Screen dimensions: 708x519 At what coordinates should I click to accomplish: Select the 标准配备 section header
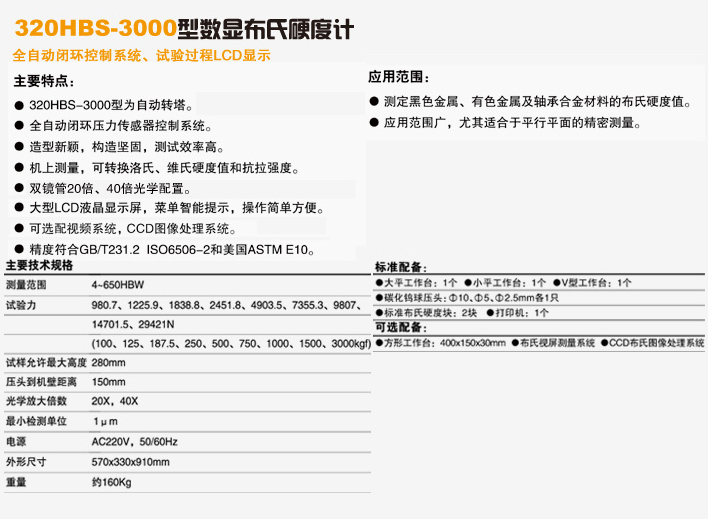point(400,268)
